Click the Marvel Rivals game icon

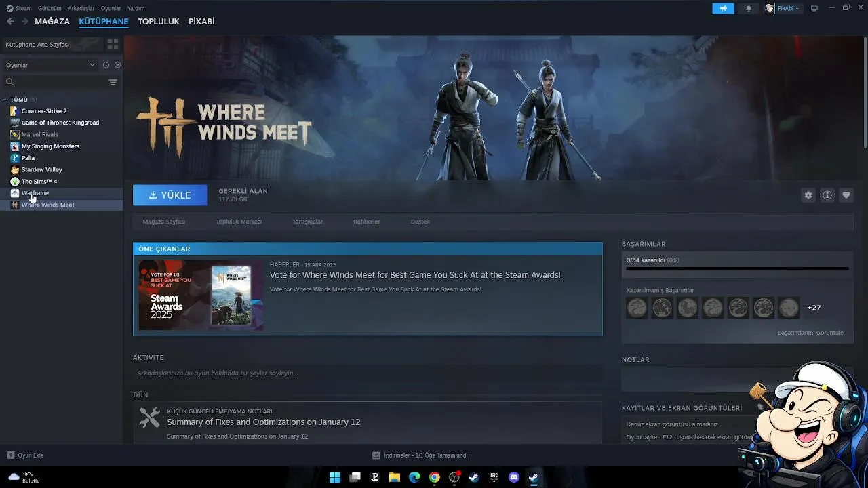15,134
